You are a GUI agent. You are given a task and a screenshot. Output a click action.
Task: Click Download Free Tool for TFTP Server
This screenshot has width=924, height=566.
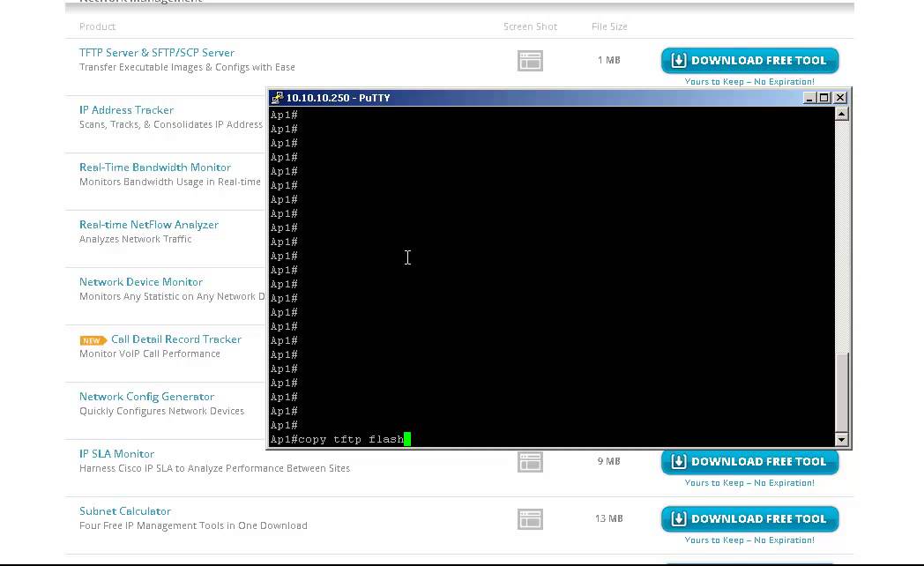click(749, 60)
